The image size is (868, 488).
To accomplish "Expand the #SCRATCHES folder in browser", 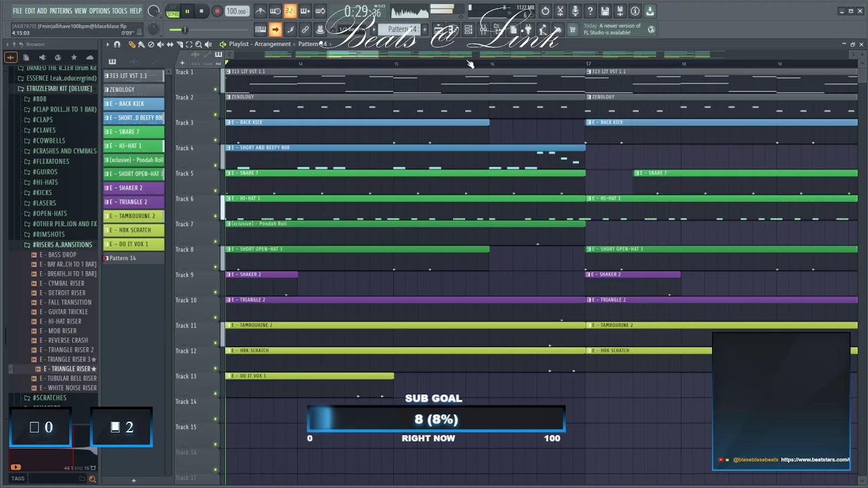I will click(45, 398).
